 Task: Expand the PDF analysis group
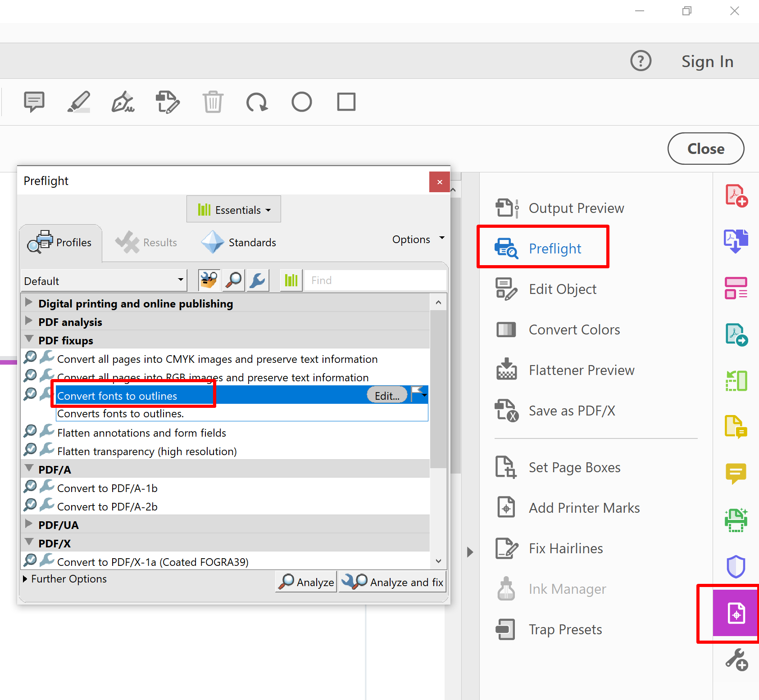29,321
